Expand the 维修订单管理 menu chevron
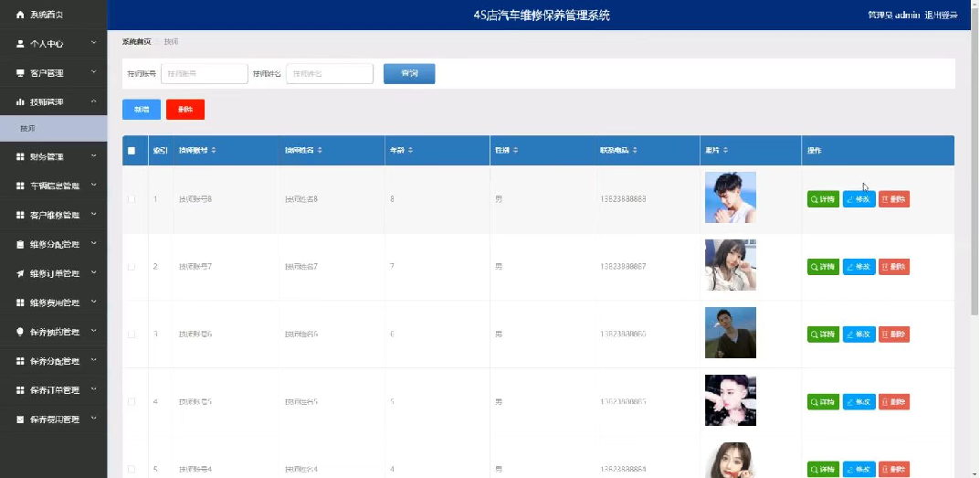The height and width of the screenshot is (478, 980). (x=93, y=272)
